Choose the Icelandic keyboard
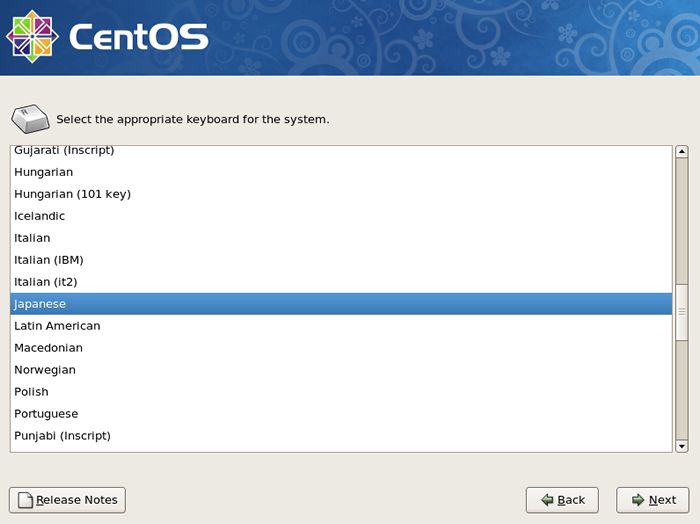700x524 pixels. coord(341,216)
